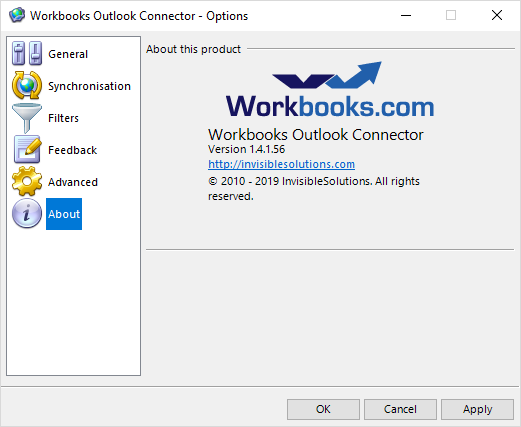This screenshot has height=427, width=521.
Task: Select the highlighted About label
Action: point(64,214)
